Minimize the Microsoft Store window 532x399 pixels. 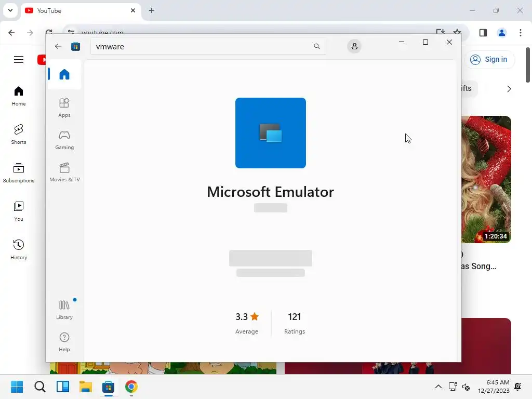402,42
